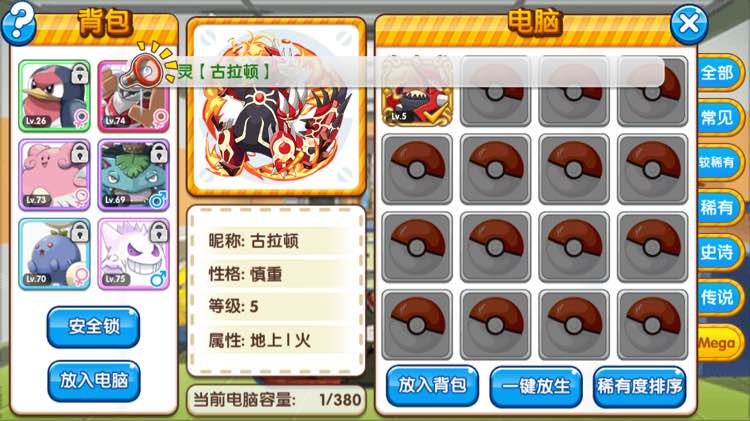Click the 放入电脑 button
This screenshot has width=750, height=421.
94,381
